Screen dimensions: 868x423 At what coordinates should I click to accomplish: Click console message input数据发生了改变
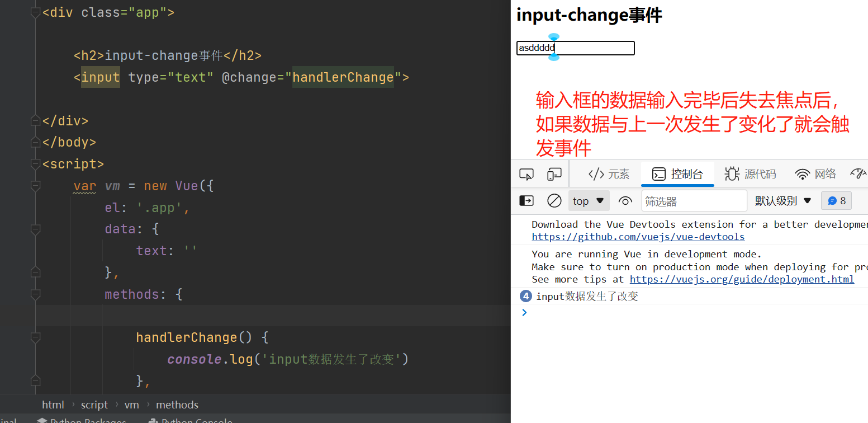(x=587, y=297)
